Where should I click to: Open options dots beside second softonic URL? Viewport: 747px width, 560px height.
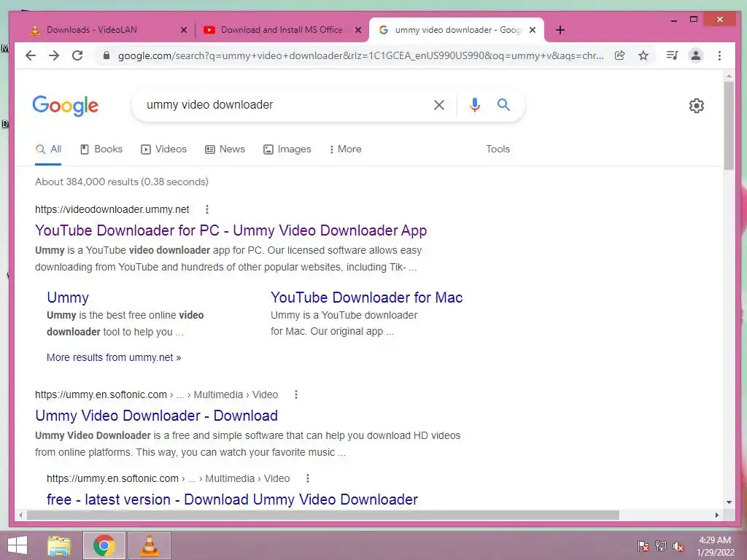(x=308, y=478)
